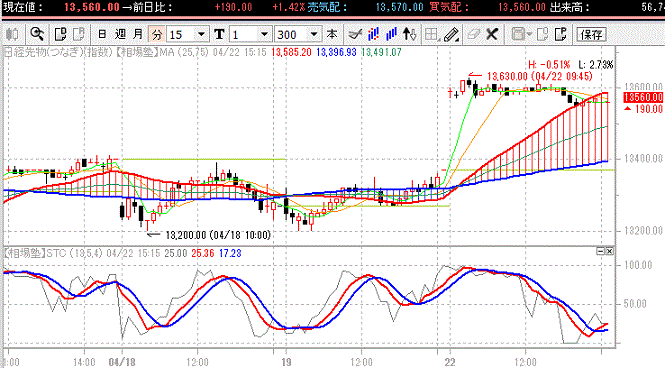This screenshot has width=665, height=368.
Task: Click the 保存 save button
Action: (x=591, y=34)
